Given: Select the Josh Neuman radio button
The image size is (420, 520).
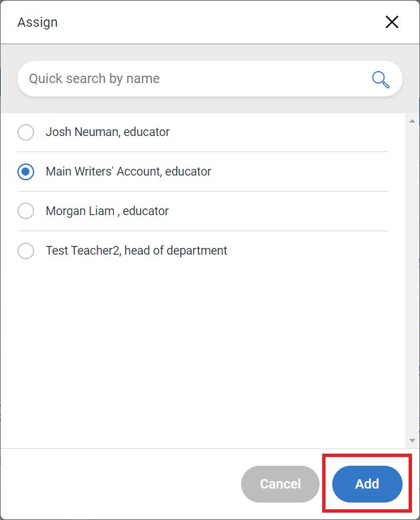Looking at the screenshot, I should pos(25,132).
